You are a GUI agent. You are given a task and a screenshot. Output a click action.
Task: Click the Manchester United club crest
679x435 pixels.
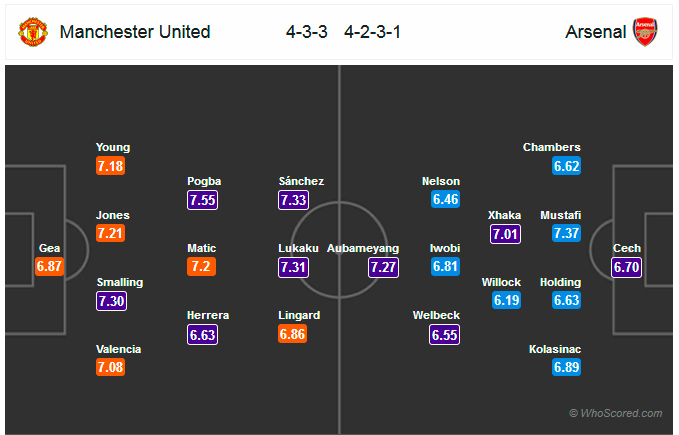click(x=33, y=32)
